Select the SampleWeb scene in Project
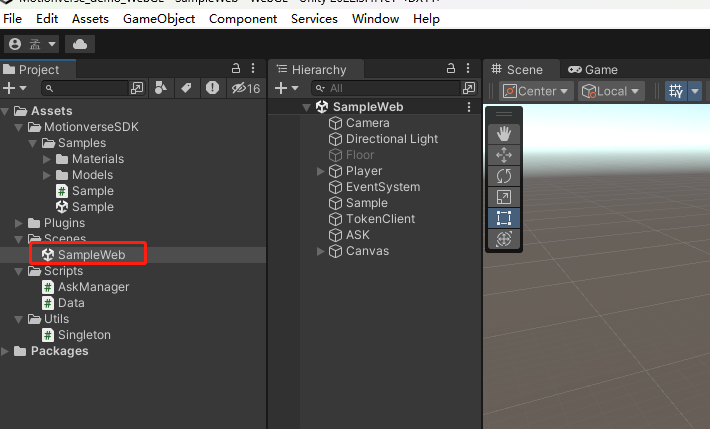The height and width of the screenshot is (429, 710). [x=83, y=255]
